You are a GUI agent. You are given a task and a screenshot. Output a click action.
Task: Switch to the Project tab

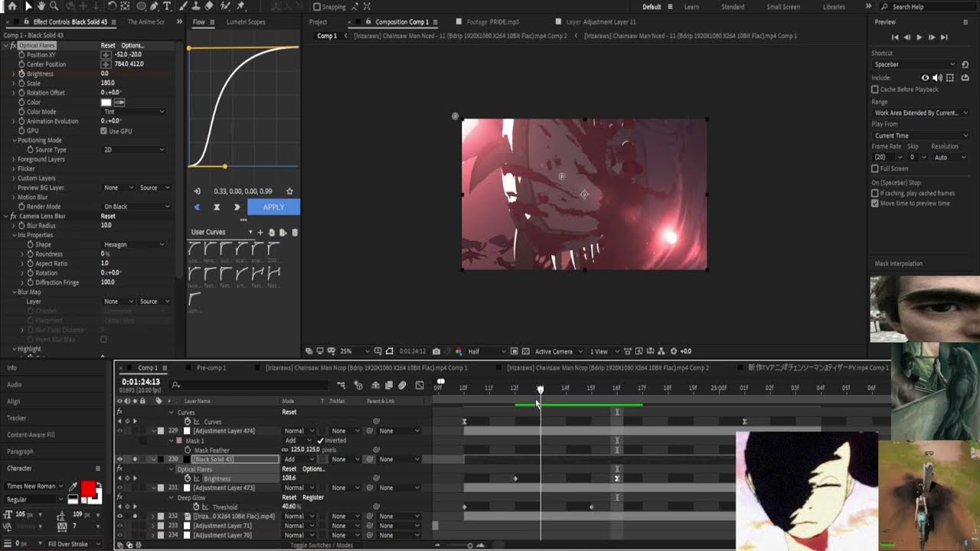[318, 22]
